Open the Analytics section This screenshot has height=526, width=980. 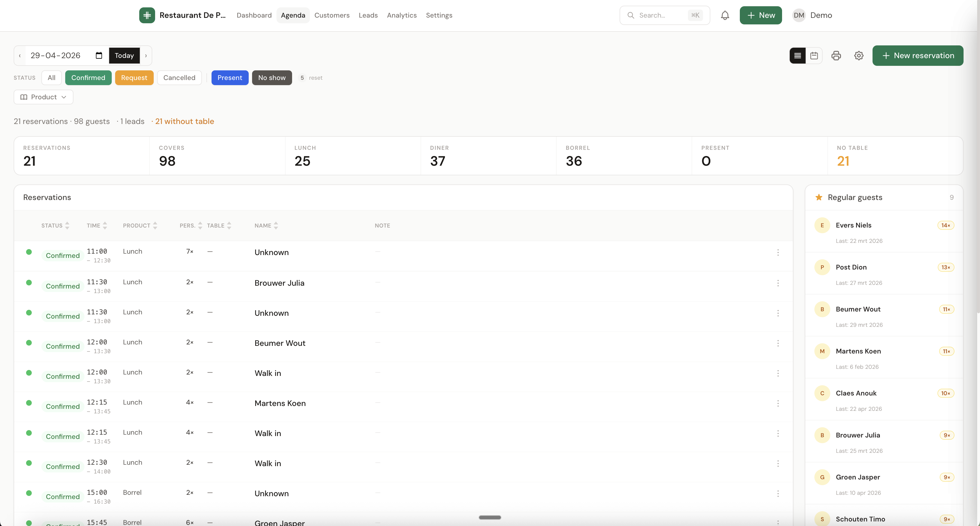tap(401, 15)
